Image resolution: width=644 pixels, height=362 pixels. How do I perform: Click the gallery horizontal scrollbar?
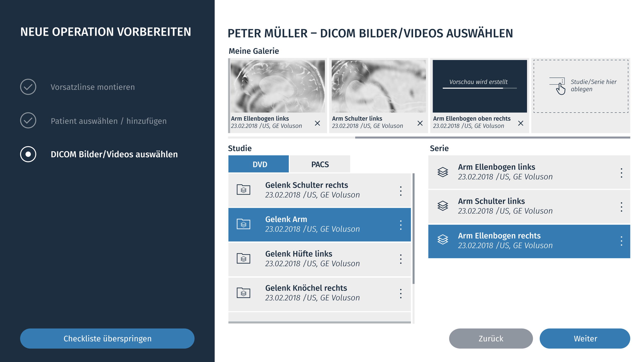pos(492,138)
